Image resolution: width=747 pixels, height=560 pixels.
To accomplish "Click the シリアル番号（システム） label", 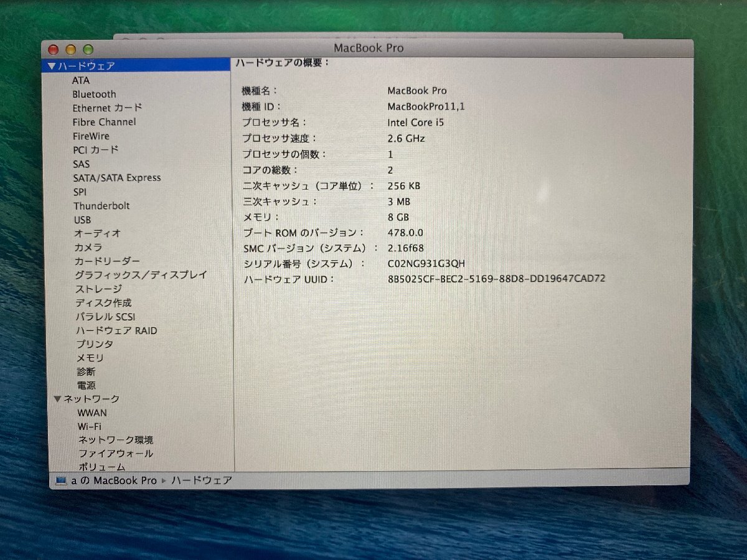I will pyautogui.click(x=304, y=264).
